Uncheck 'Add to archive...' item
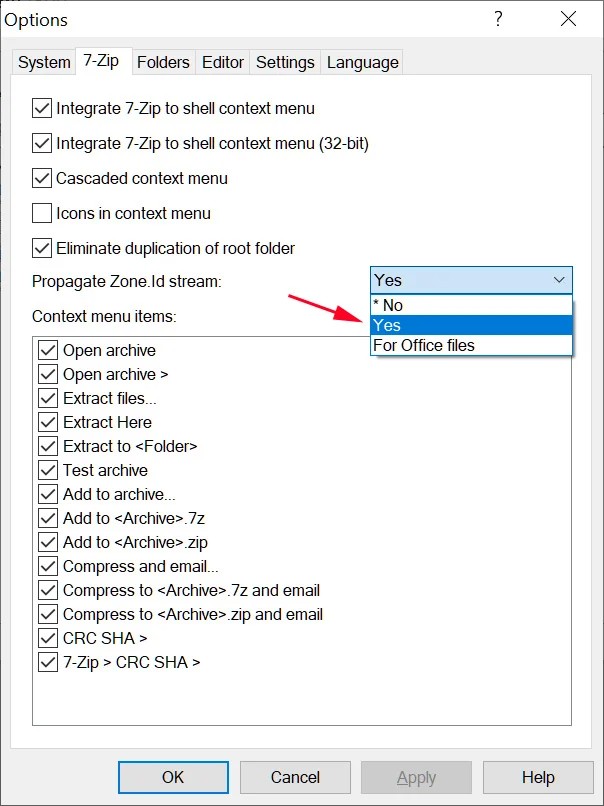Image resolution: width=604 pixels, height=806 pixels. pyautogui.click(x=48, y=494)
